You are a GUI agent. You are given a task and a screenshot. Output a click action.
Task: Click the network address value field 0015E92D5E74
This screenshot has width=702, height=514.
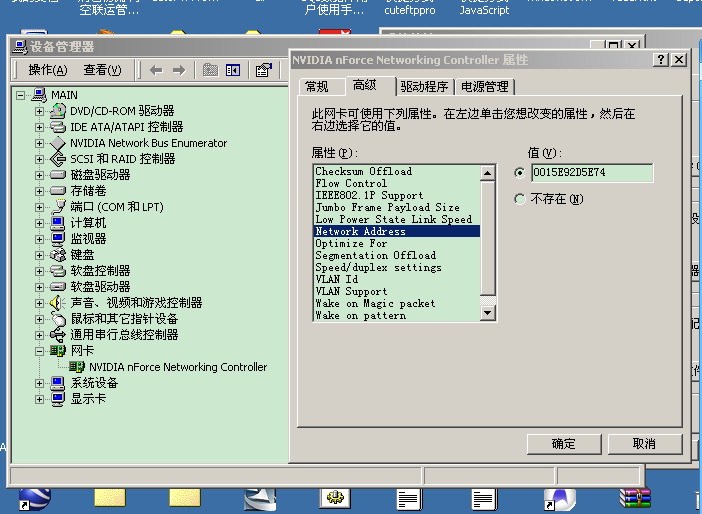(592, 172)
